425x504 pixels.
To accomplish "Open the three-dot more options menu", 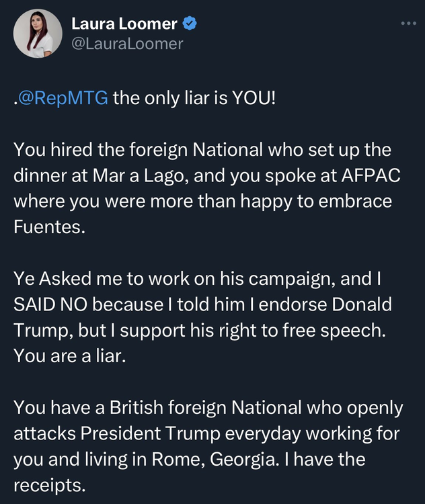I will pos(408,24).
